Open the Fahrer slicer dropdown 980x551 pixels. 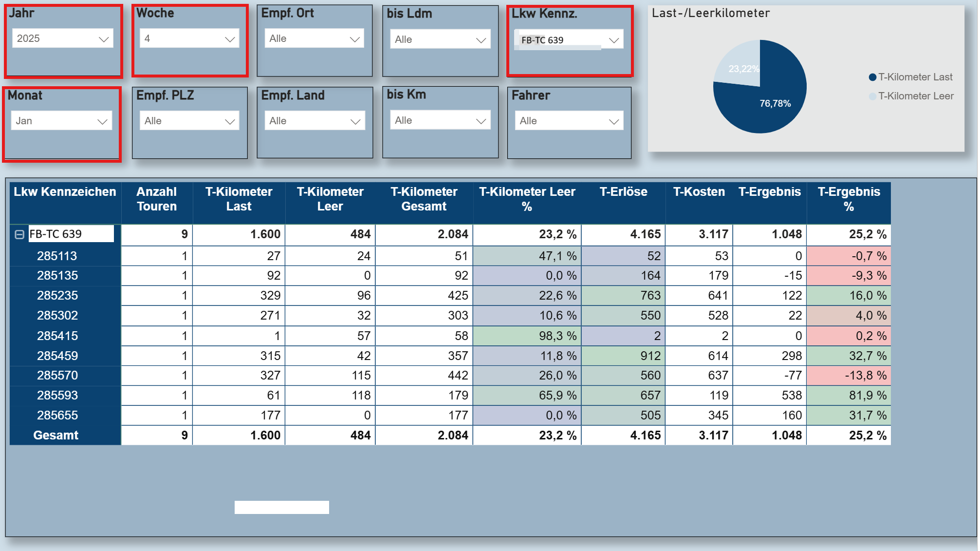click(x=569, y=121)
